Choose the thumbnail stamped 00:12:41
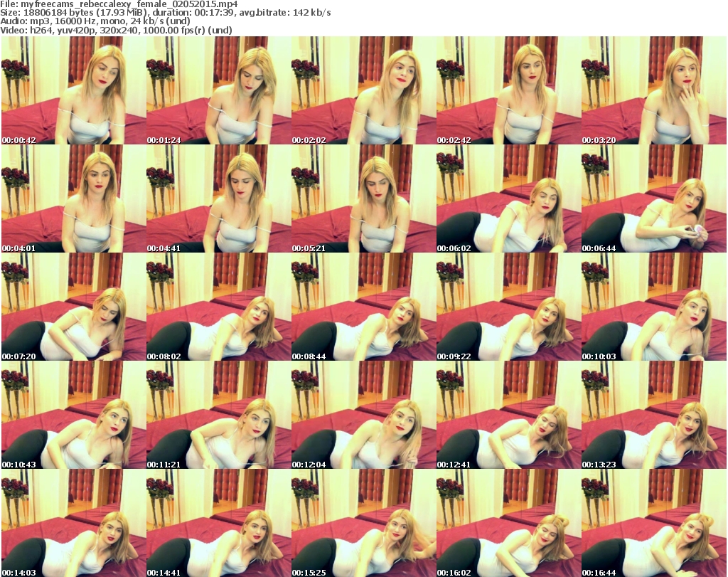The width and height of the screenshot is (728, 577). 509,415
